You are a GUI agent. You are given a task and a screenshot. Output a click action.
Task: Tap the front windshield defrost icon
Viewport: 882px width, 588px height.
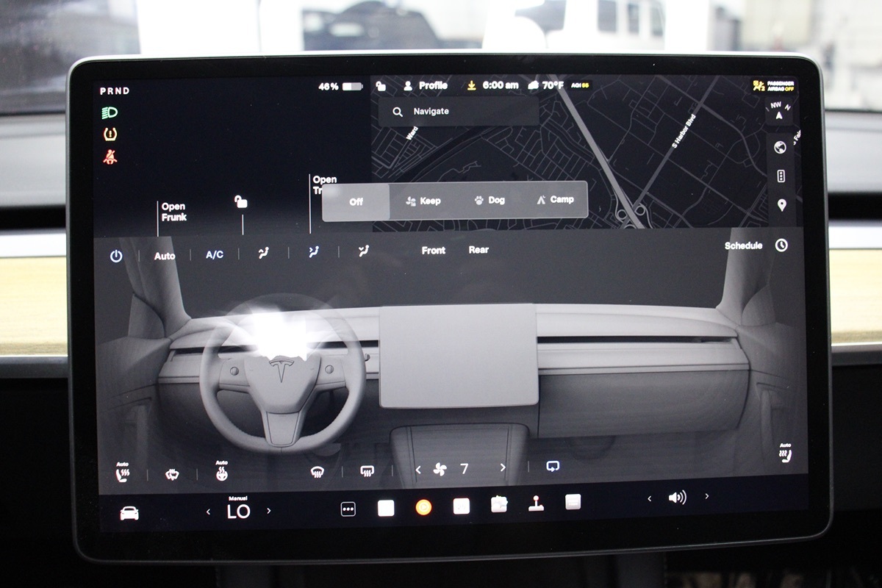click(x=318, y=471)
